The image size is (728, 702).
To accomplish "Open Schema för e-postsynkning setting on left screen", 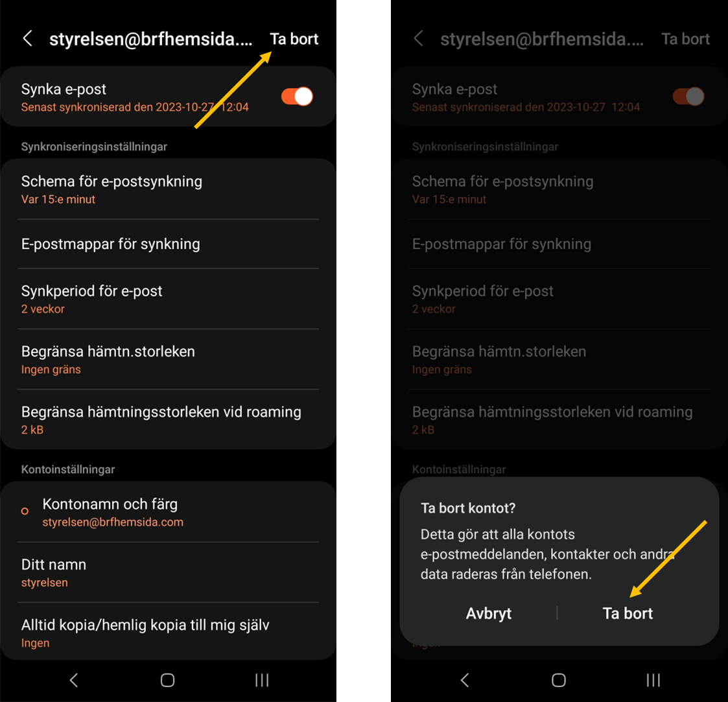I will tap(168, 189).
